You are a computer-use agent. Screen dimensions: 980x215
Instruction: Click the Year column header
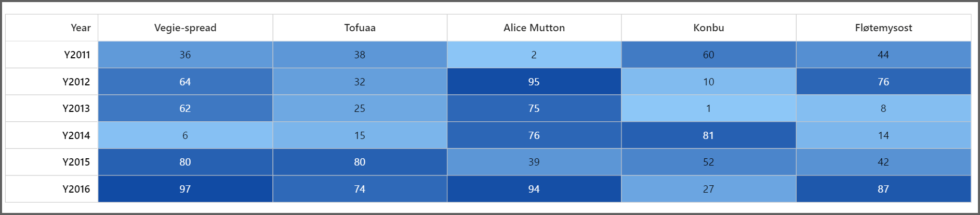point(81,28)
